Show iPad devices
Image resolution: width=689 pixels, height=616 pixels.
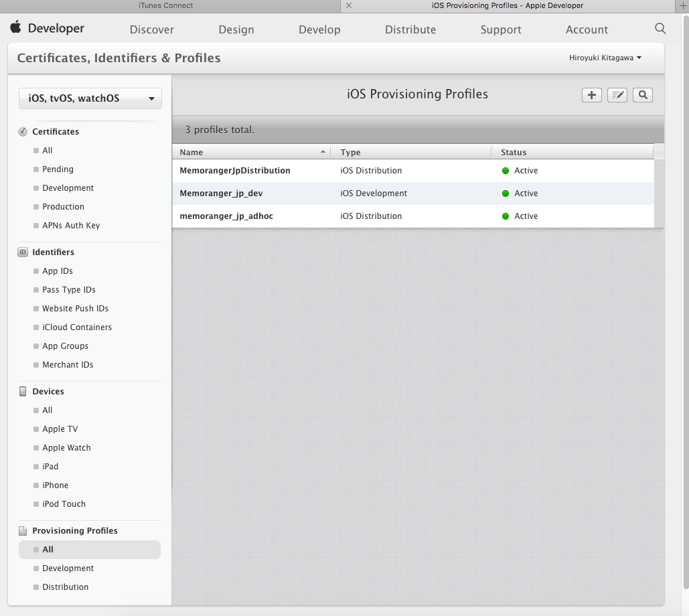50,467
